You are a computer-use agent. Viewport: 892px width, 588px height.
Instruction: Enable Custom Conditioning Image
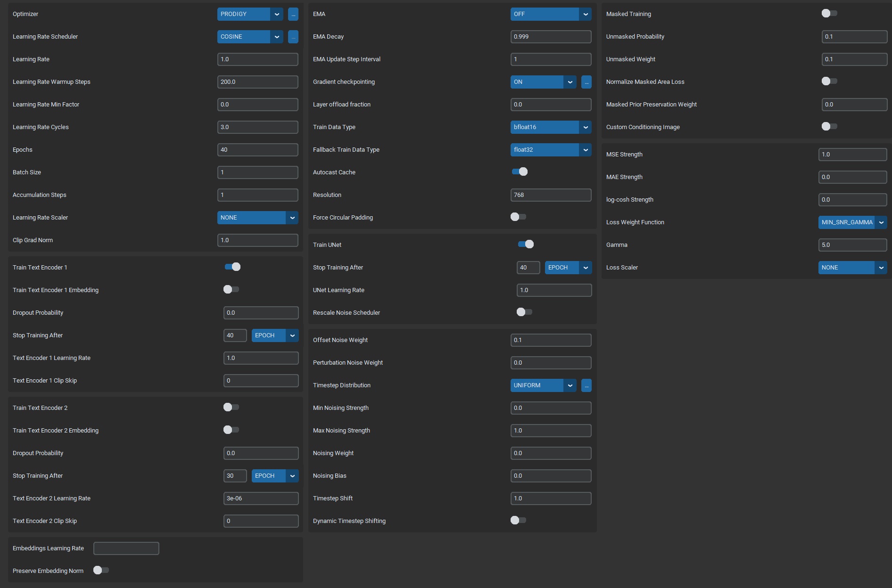[x=830, y=126]
